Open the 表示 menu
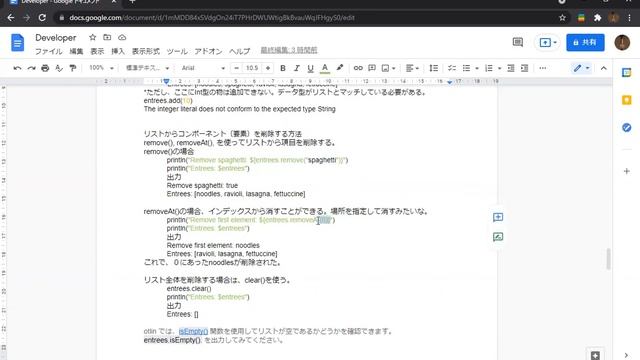The image size is (640, 360). [97, 51]
